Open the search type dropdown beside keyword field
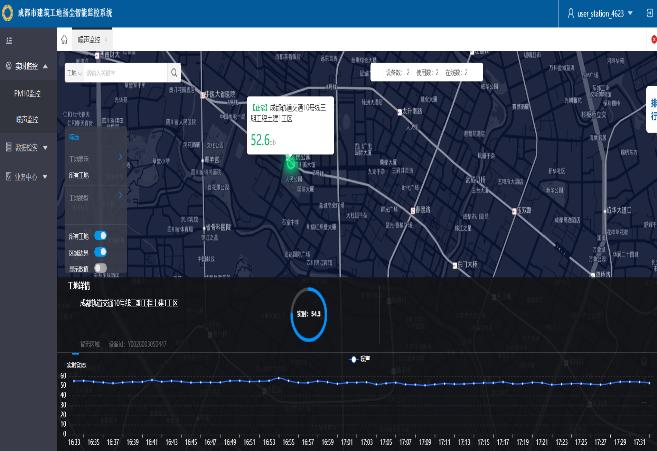Screen dimensions: 657x451 coord(75,73)
